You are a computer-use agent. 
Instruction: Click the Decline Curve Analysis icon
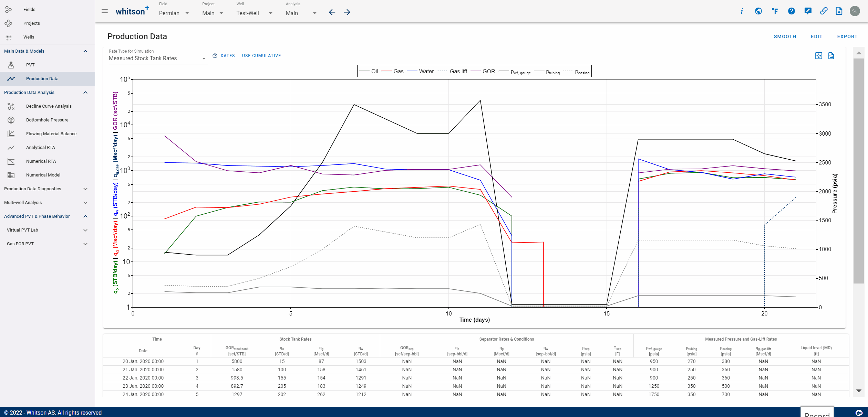(11, 106)
